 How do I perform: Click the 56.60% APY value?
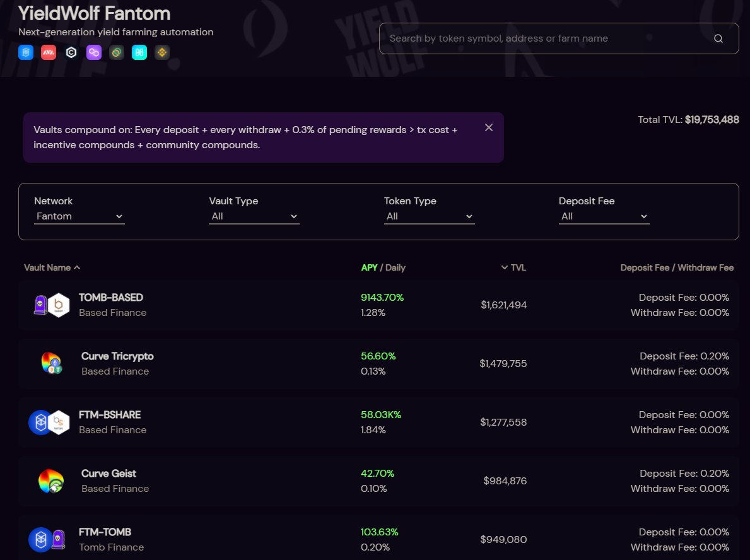pyautogui.click(x=378, y=356)
